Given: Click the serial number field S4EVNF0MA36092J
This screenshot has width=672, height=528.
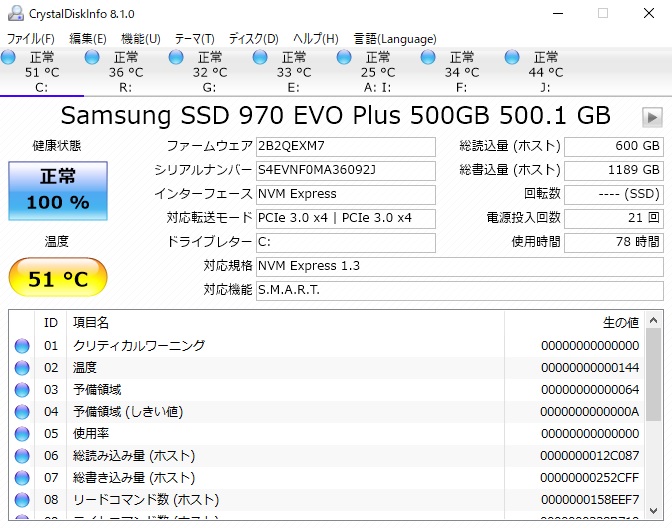Looking at the screenshot, I should [346, 171].
